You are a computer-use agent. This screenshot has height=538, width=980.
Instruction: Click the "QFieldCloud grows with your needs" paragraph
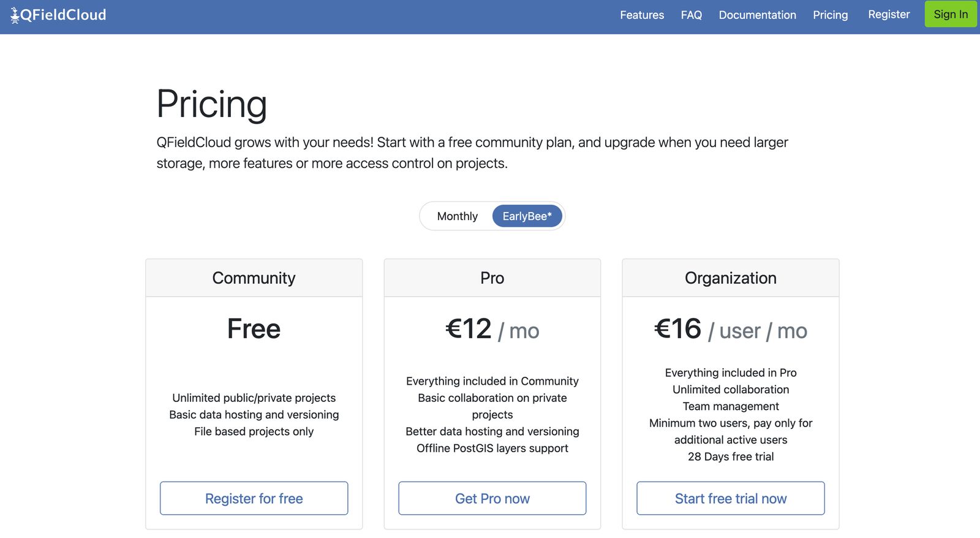point(472,153)
